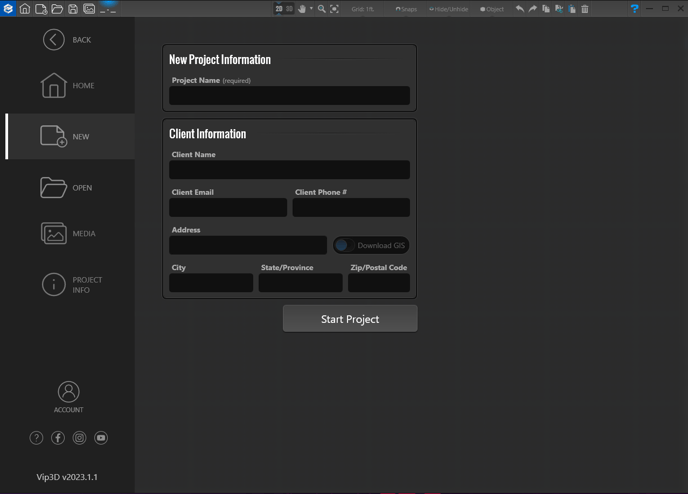Toggle the Download GIS switch
The height and width of the screenshot is (494, 688).
point(371,245)
